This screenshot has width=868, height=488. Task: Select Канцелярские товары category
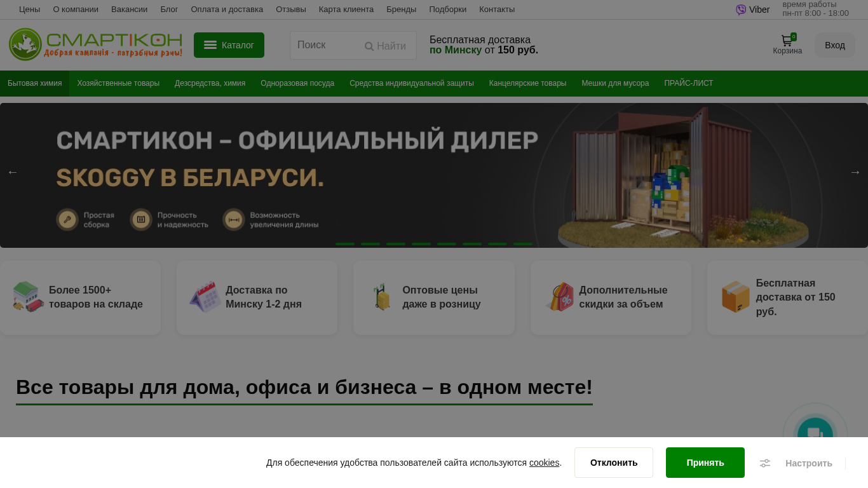(x=527, y=83)
